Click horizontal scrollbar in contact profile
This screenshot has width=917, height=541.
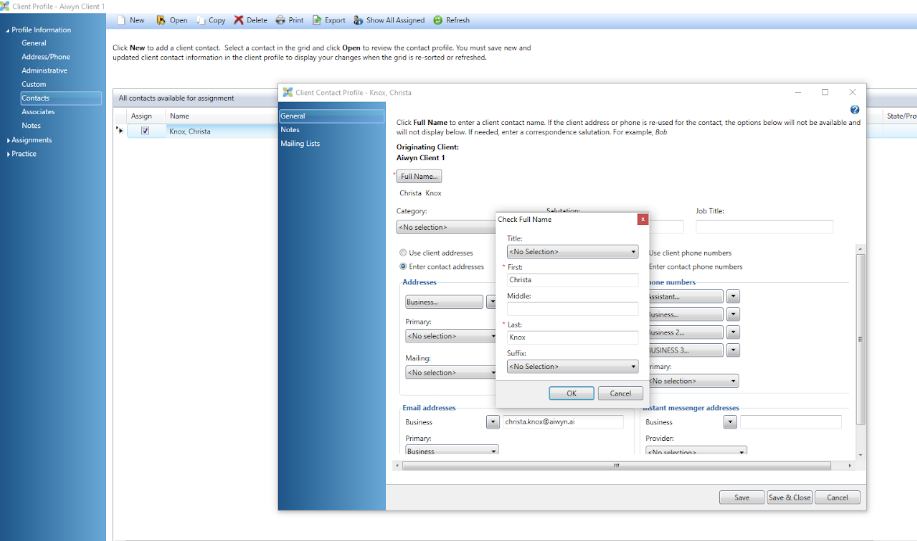point(616,466)
